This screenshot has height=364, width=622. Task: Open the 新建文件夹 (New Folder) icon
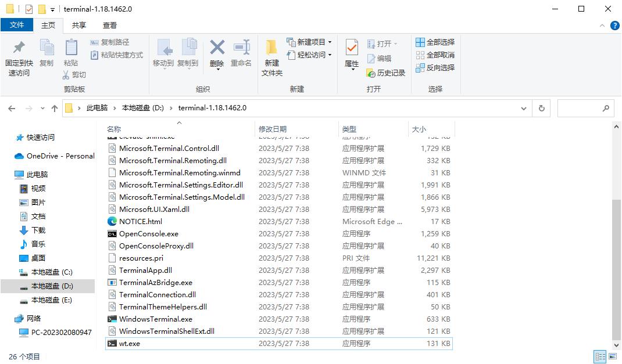(x=271, y=55)
